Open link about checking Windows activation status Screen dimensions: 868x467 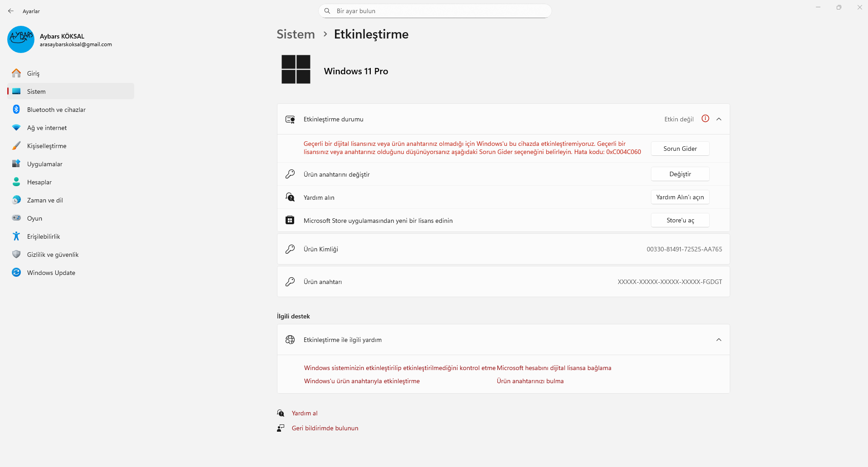coord(400,368)
